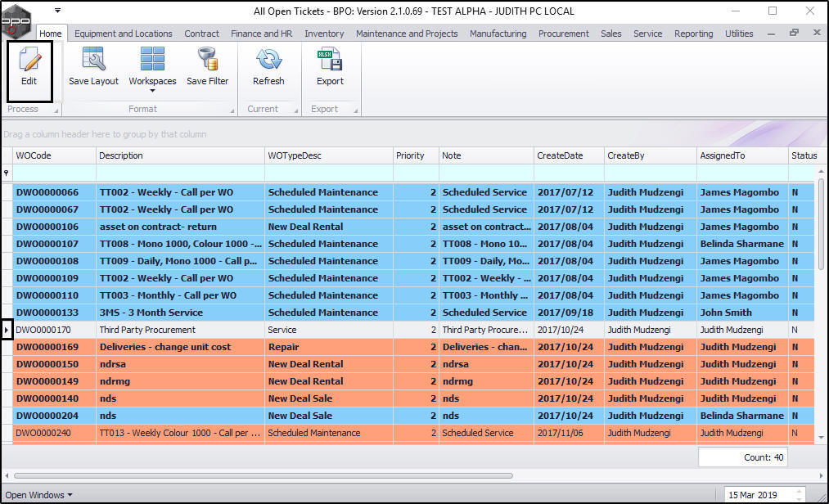Viewport: 829px width, 504px height.
Task: Close the inner All Open Tickets document
Action: 817,33
